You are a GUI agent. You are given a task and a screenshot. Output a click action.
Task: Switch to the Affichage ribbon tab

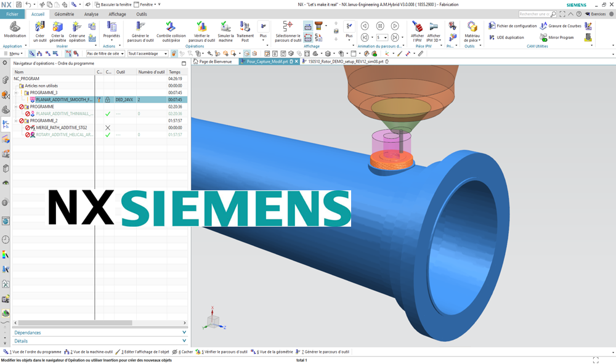point(117,14)
